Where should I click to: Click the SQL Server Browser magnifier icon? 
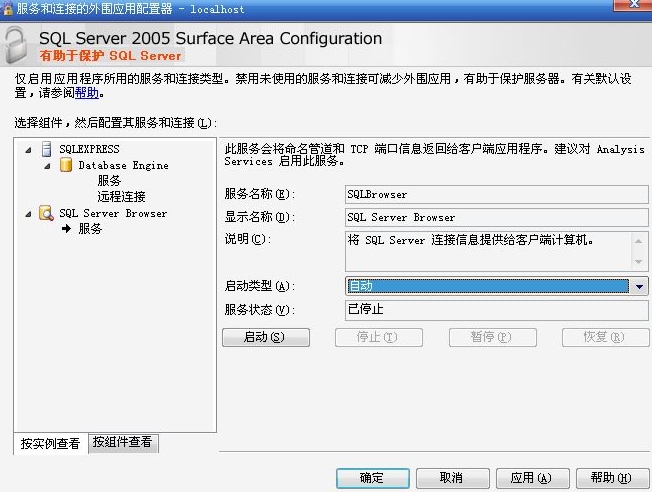pyautogui.click(x=46, y=213)
